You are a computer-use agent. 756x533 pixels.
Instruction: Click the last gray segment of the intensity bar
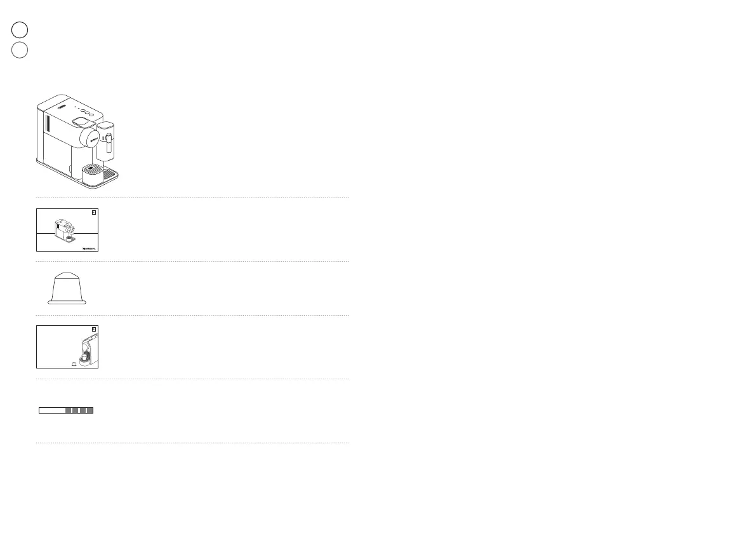[x=90, y=410]
